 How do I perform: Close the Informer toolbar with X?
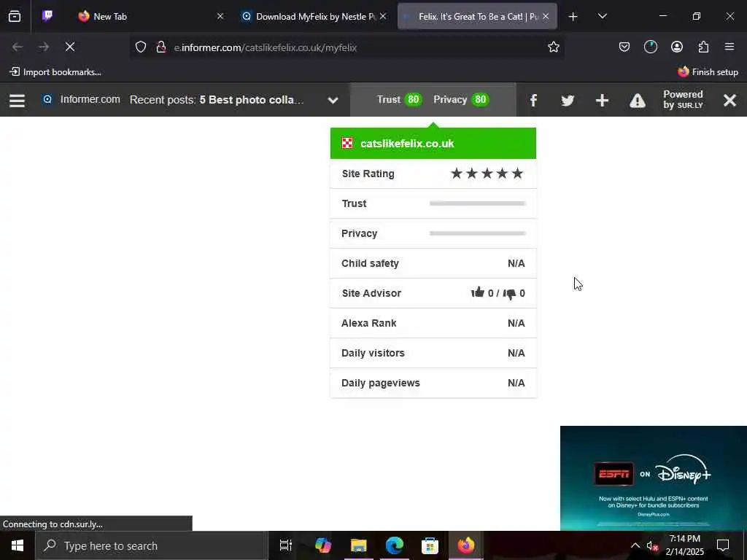click(729, 101)
